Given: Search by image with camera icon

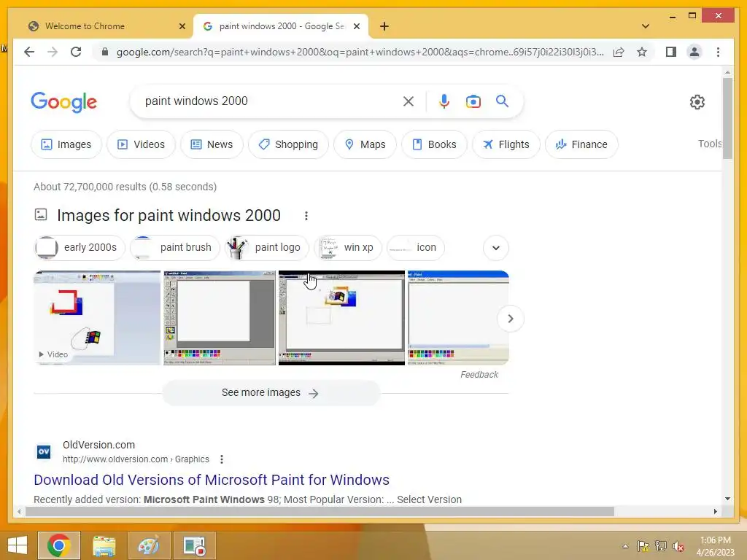Looking at the screenshot, I should 473,101.
